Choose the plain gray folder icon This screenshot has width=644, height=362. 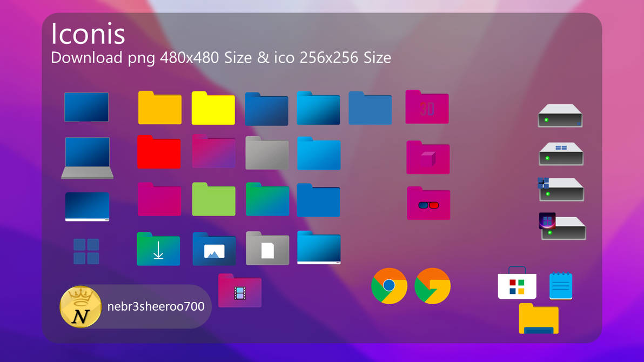[267, 153]
